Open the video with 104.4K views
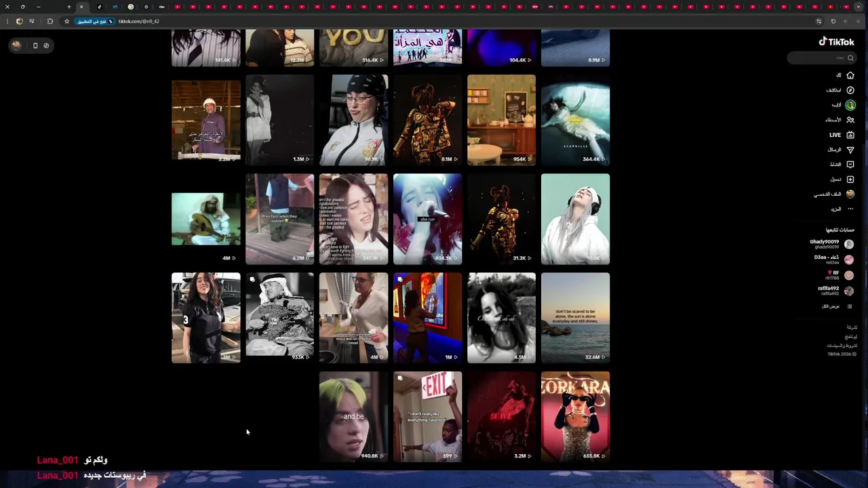 (501, 47)
